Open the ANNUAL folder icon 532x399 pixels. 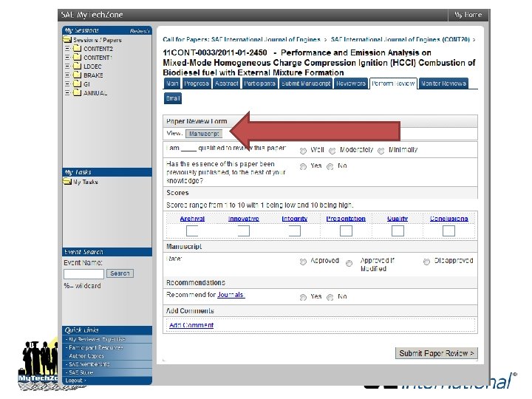[78, 92]
